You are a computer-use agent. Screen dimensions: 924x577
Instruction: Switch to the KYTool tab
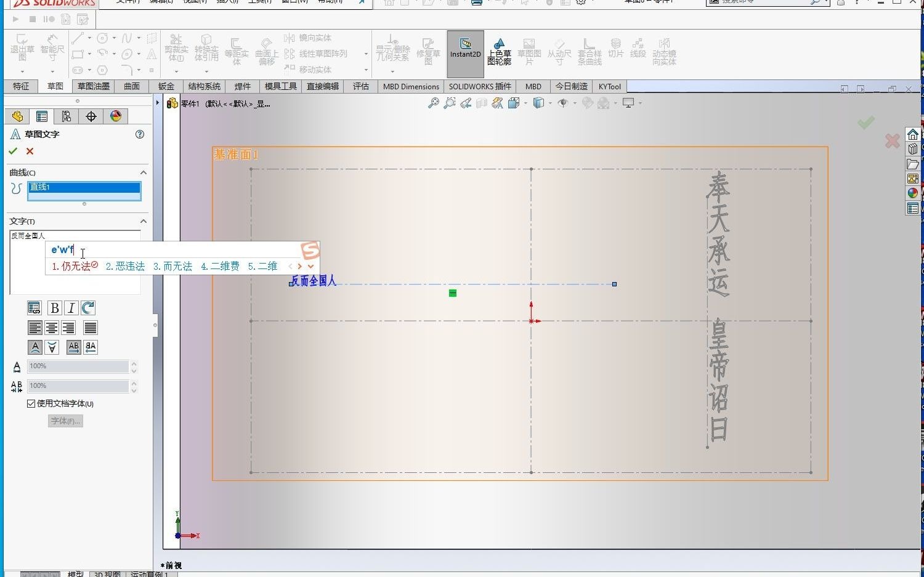pyautogui.click(x=610, y=86)
